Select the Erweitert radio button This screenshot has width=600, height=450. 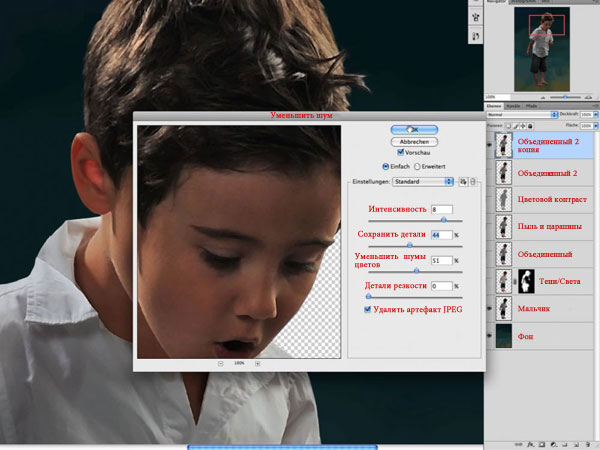coord(417,166)
